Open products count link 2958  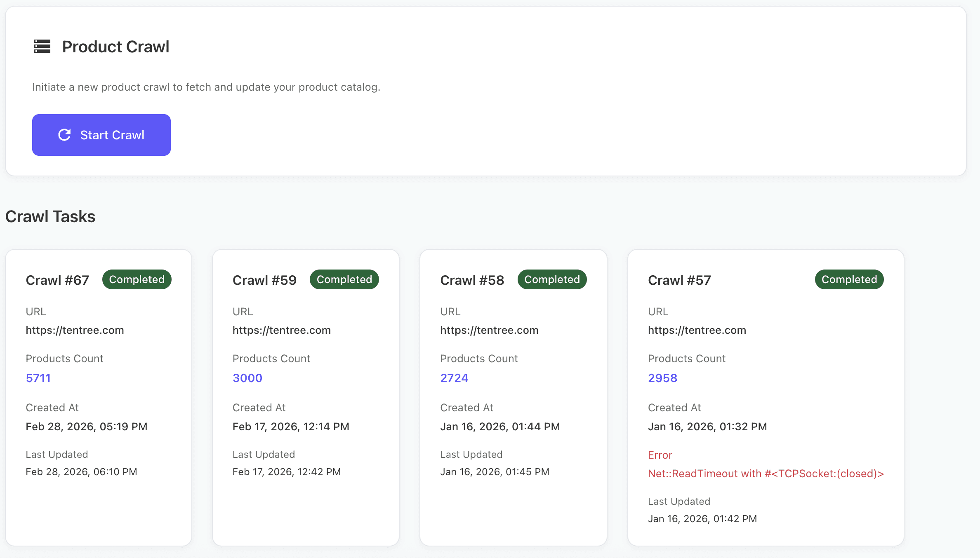[662, 378]
